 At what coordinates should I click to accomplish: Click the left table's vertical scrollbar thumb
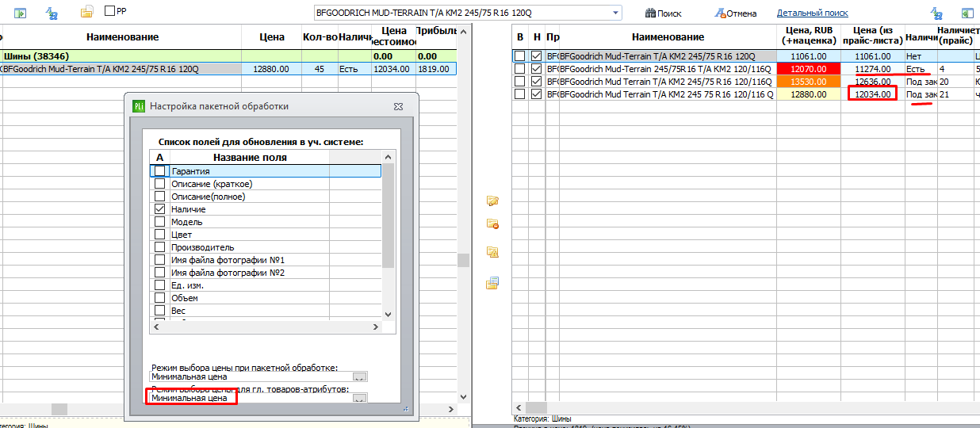click(x=462, y=261)
